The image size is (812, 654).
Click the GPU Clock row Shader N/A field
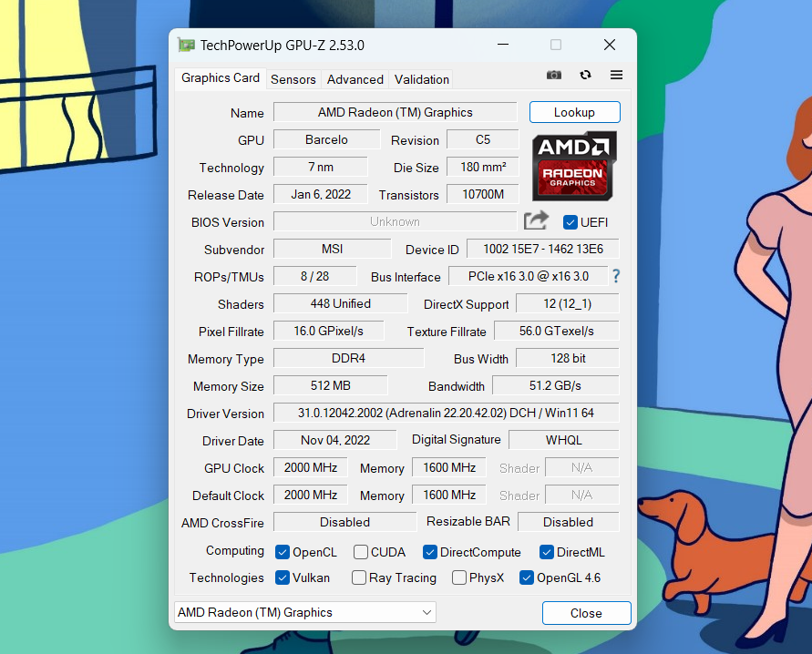point(582,468)
